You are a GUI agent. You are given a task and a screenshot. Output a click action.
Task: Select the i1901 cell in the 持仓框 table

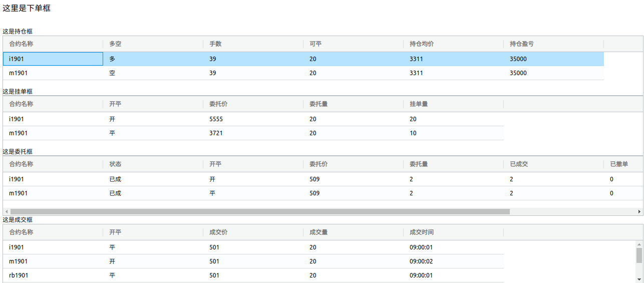tap(53, 59)
